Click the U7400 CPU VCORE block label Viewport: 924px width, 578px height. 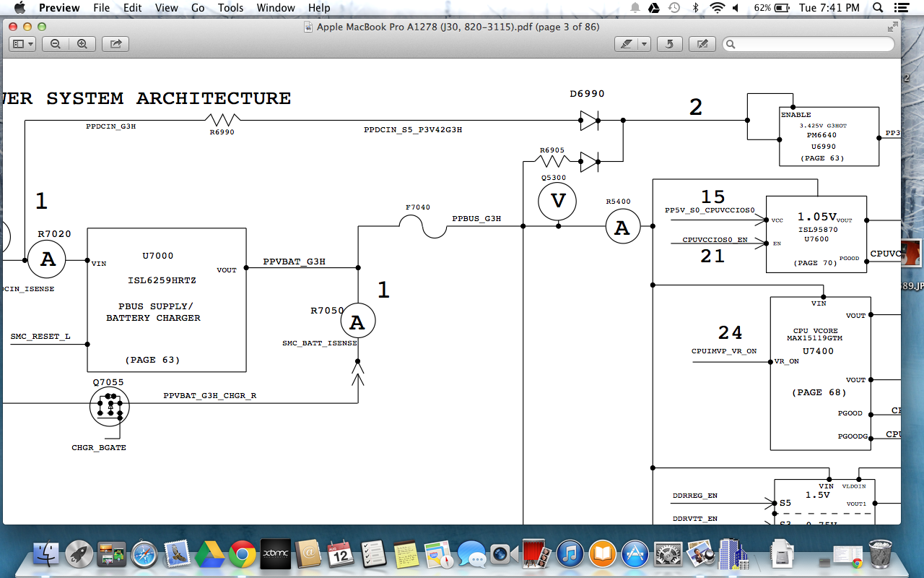[x=818, y=351]
